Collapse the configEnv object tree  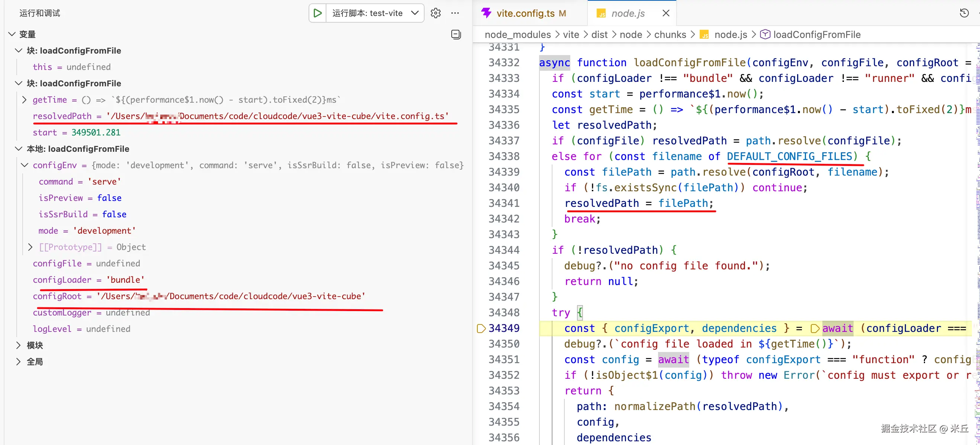[x=24, y=165]
